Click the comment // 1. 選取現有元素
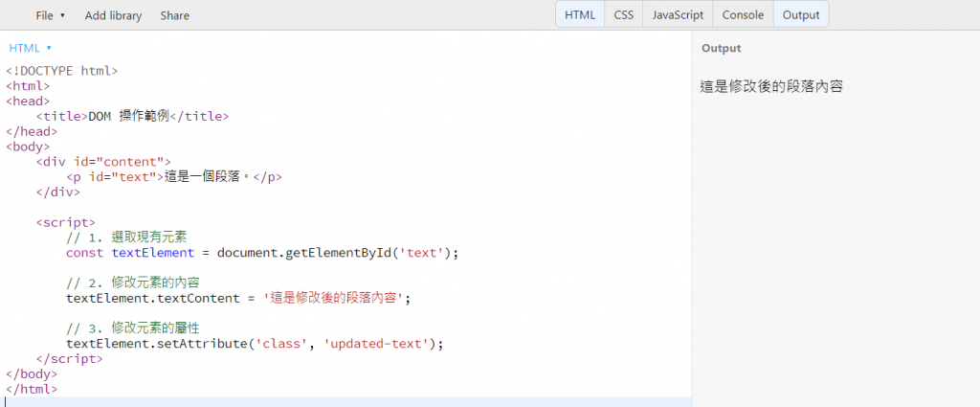The width and height of the screenshot is (980, 407). pos(126,237)
